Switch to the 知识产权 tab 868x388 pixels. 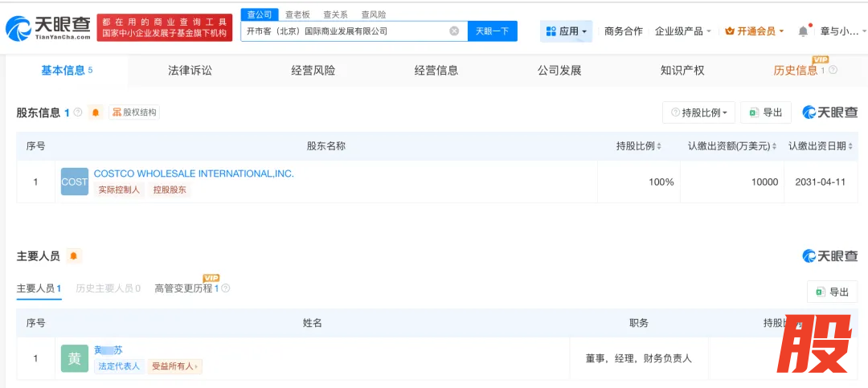682,71
